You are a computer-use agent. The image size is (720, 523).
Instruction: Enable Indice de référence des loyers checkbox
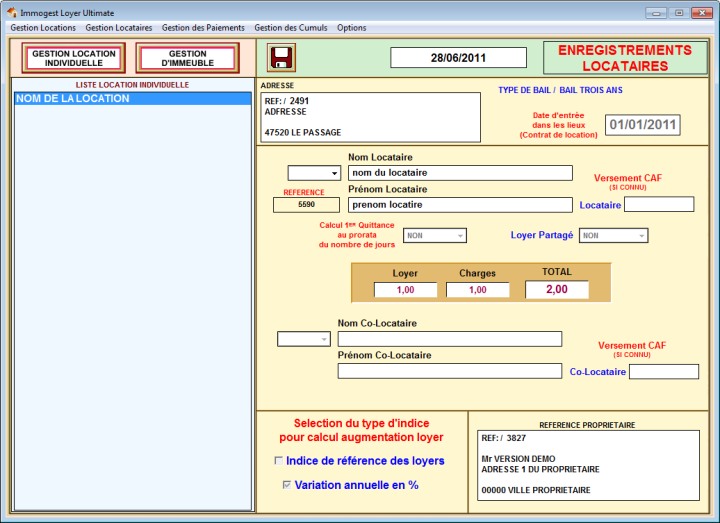tap(279, 461)
